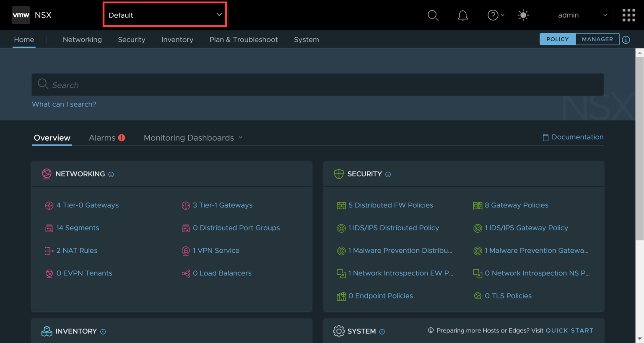Open the Plan & Troubleshoot tab
This screenshot has width=644, height=343.
pyautogui.click(x=244, y=39)
